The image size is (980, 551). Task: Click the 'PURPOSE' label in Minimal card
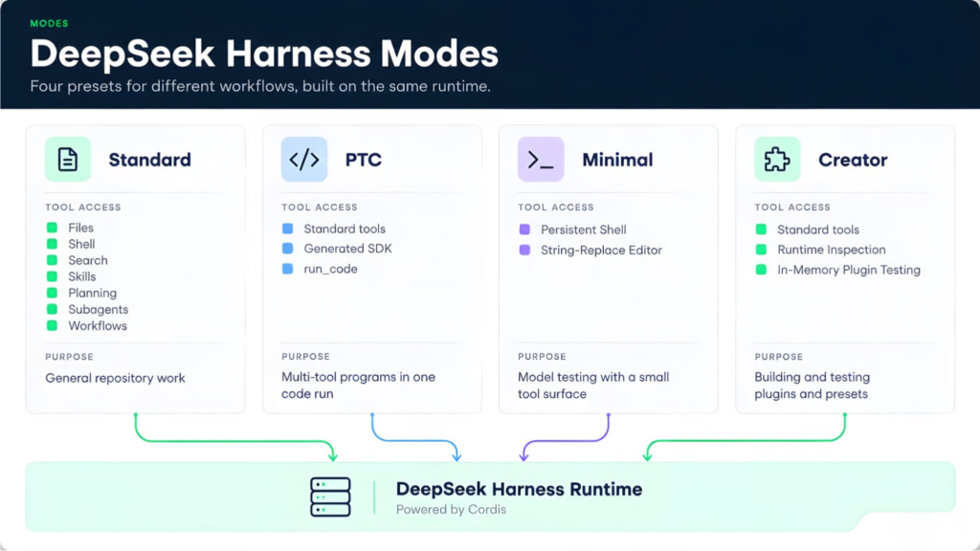[542, 356]
